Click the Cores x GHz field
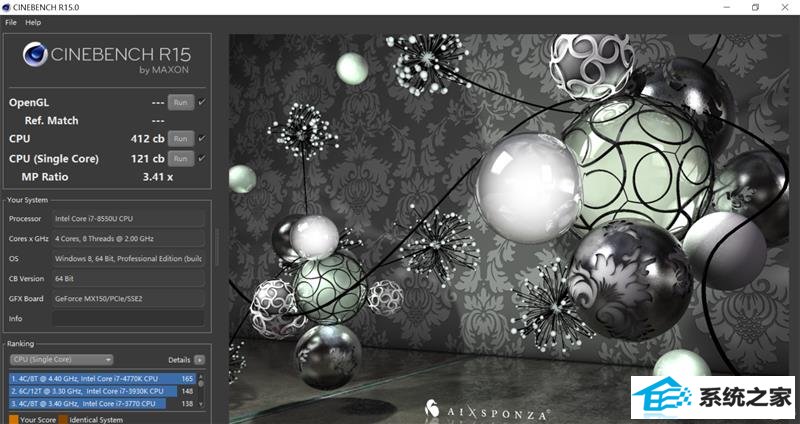The height and width of the screenshot is (424, 800). click(x=129, y=238)
